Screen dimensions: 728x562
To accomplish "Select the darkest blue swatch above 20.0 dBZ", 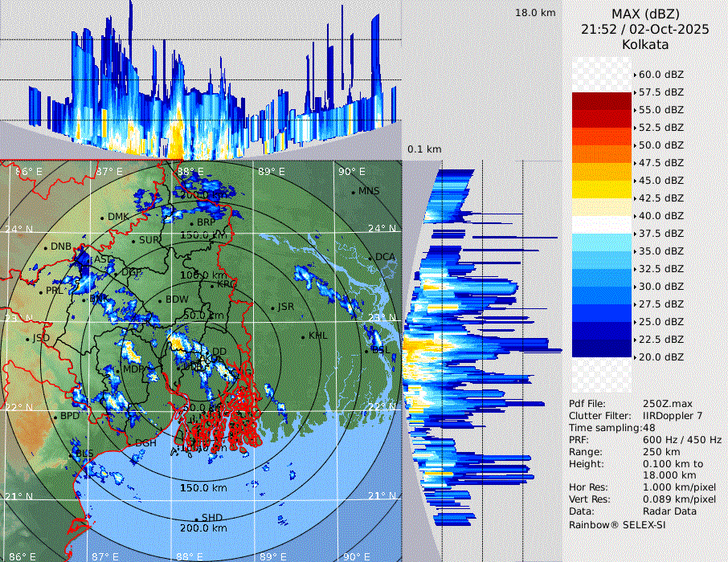I will 601,348.
